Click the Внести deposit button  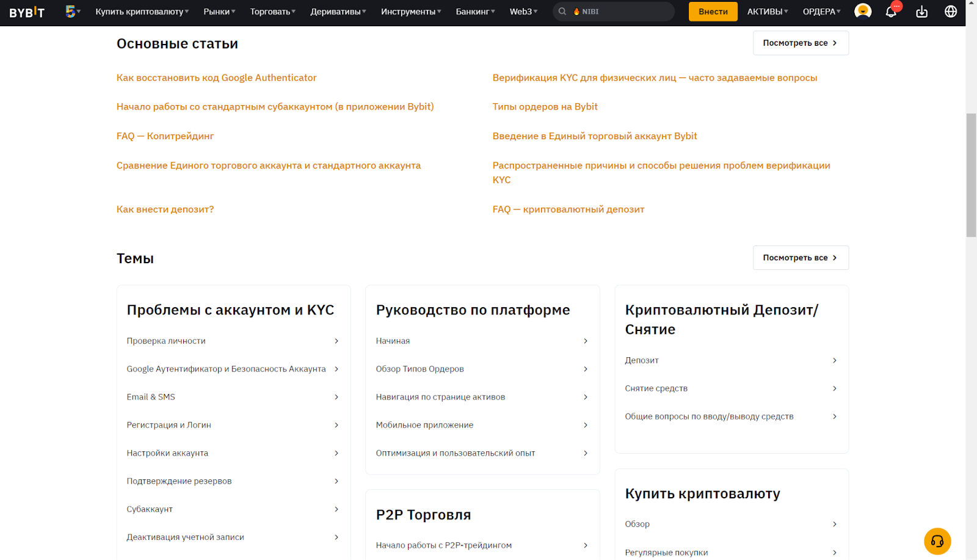point(713,12)
